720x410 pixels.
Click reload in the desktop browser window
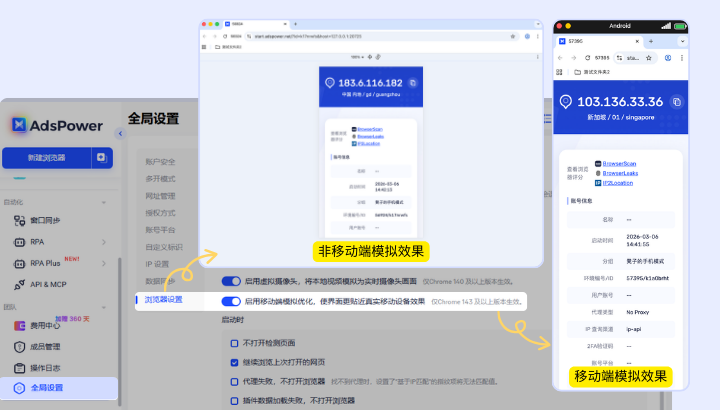pyautogui.click(x=225, y=36)
